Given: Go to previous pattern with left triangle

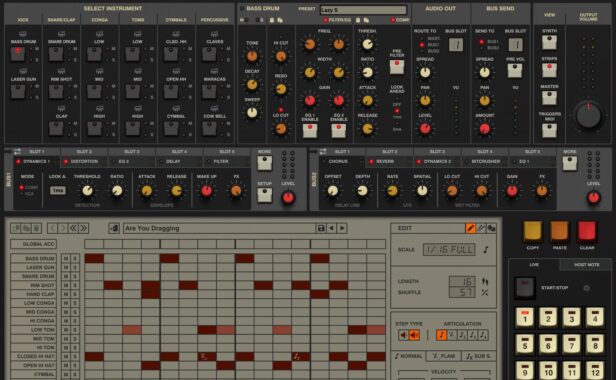Looking at the screenshot, I should 332,228.
